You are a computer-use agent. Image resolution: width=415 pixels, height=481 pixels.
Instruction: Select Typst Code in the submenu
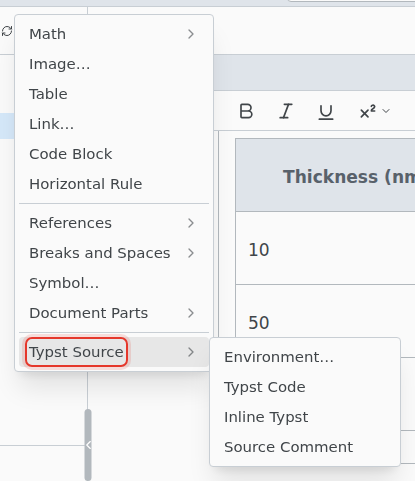tap(305, 387)
